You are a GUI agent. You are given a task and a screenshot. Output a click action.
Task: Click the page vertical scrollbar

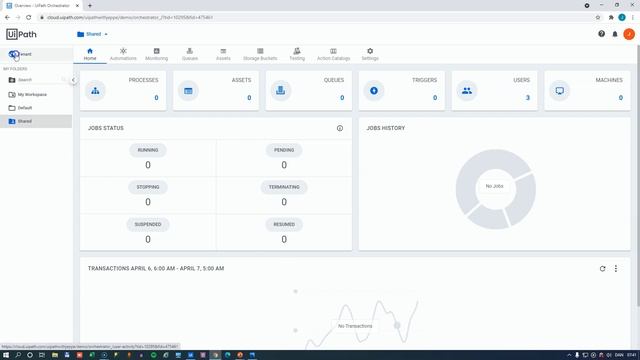(x=638, y=176)
